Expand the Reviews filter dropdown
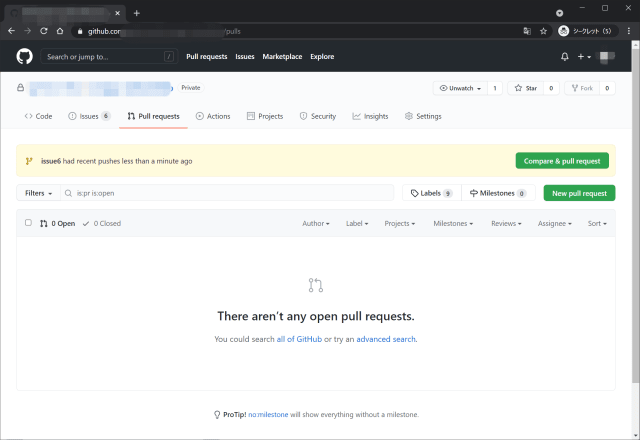Viewport: 640px width, 440px height. (506, 224)
